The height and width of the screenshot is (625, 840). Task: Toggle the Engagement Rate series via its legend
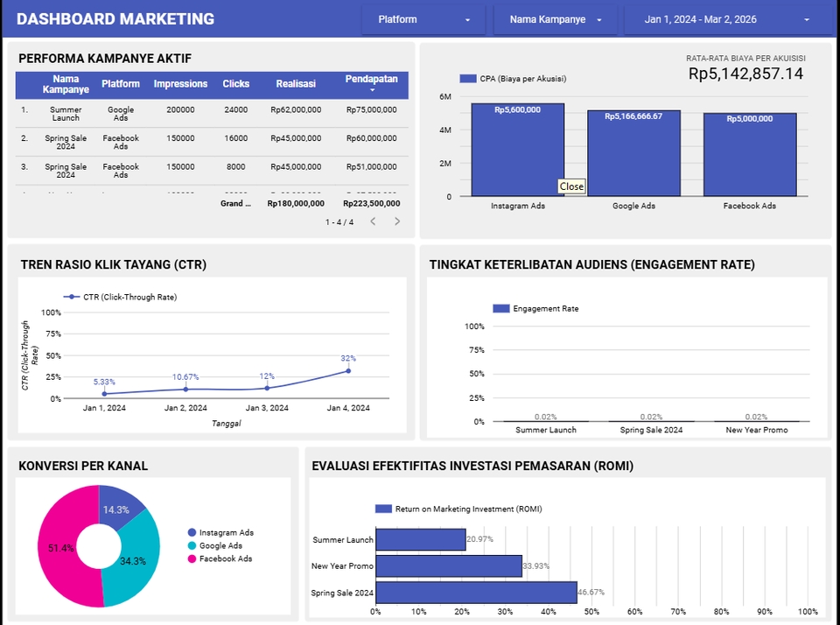tap(501, 308)
